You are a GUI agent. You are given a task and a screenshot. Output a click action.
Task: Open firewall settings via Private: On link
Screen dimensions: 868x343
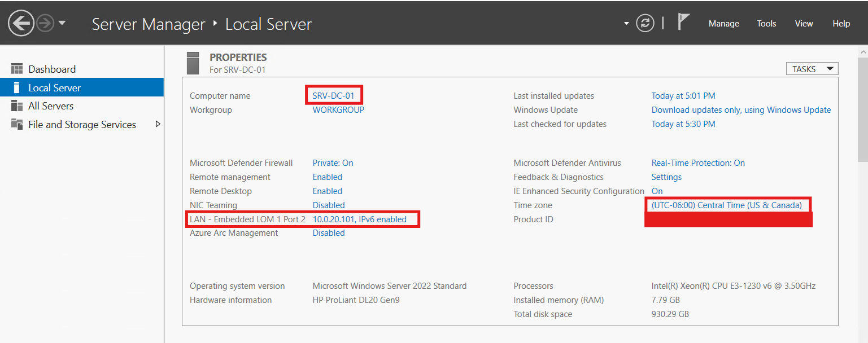(333, 162)
